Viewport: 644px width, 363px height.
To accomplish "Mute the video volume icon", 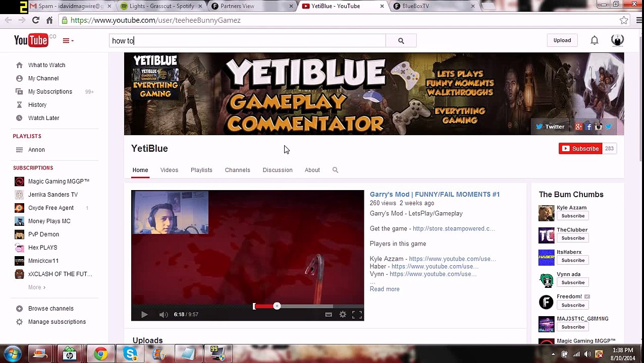I will click(x=163, y=315).
